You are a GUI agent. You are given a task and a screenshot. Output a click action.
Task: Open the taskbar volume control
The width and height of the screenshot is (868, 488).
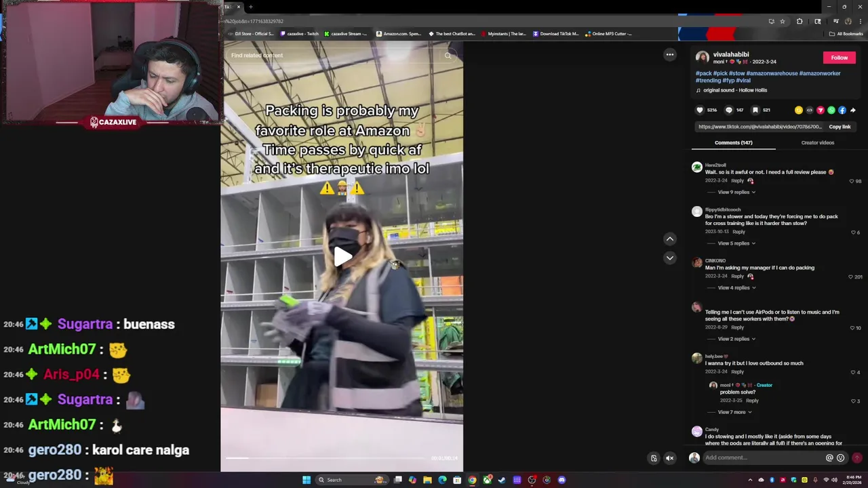(x=834, y=480)
